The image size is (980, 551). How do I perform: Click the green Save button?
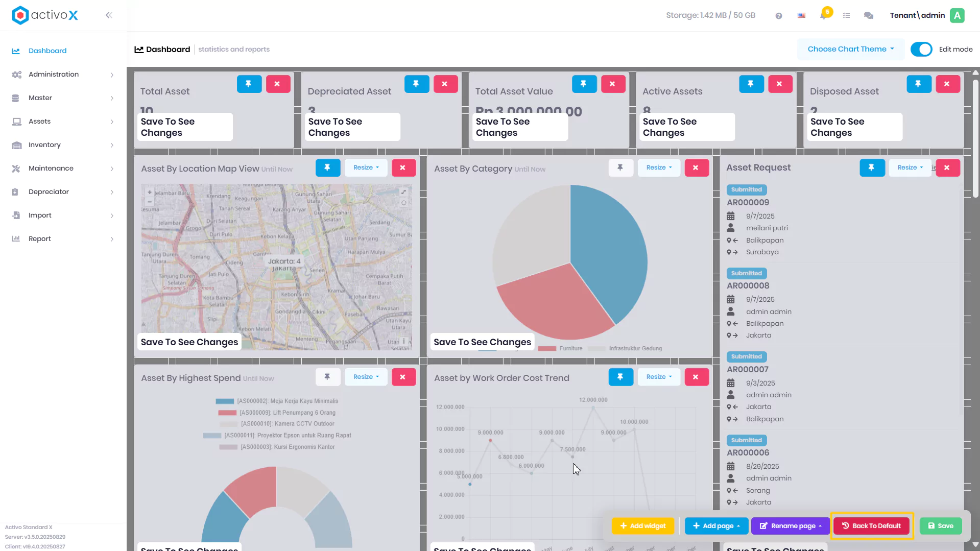point(941,526)
